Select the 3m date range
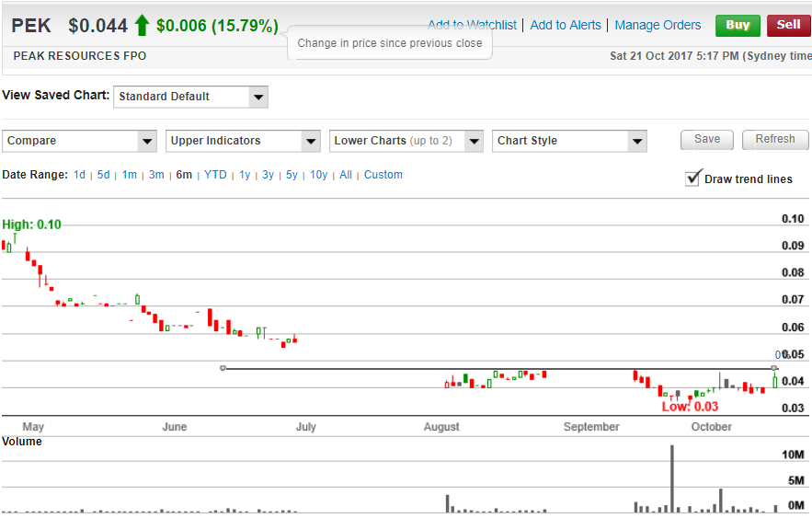 (x=156, y=175)
